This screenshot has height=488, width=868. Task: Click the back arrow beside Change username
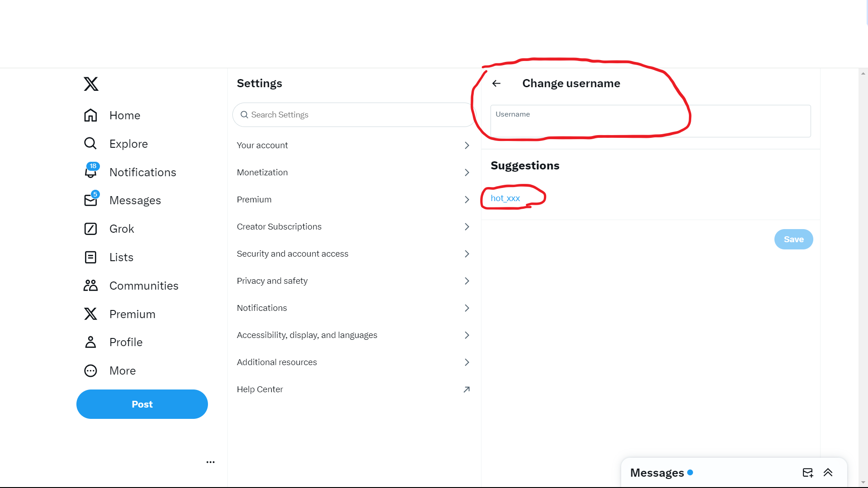(496, 84)
